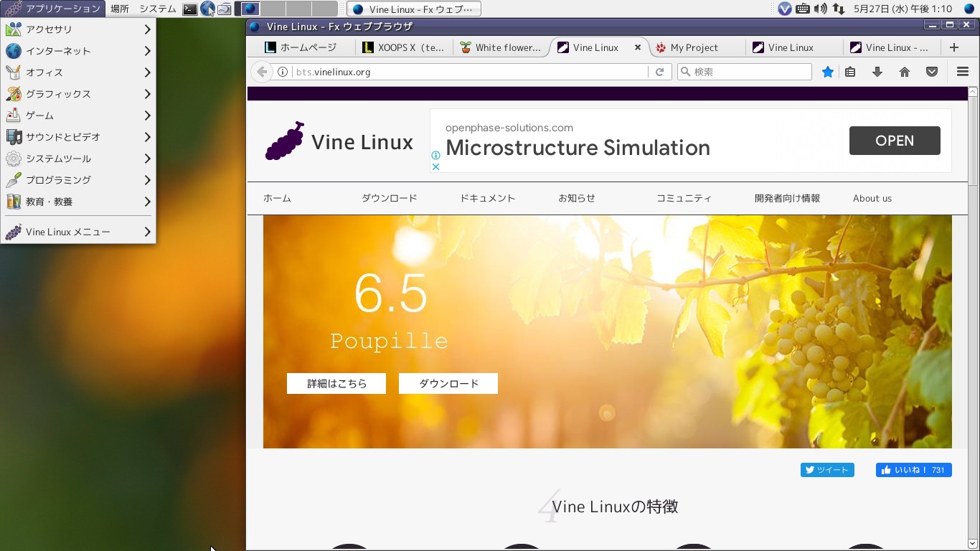Click the Vine Linux grape icon in Applications menu button

coord(13,9)
